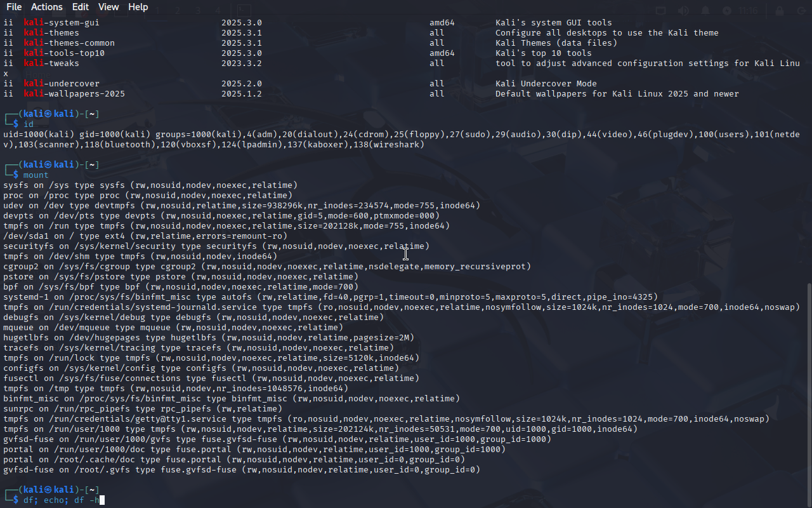Click the 'kali-tools-top10' package name

64,53
